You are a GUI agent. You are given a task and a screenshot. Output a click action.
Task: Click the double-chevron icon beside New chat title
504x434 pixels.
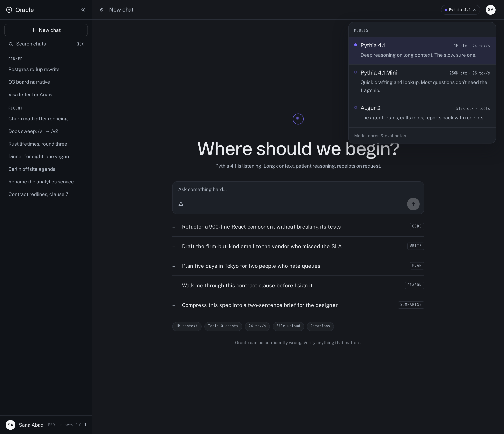point(101,10)
